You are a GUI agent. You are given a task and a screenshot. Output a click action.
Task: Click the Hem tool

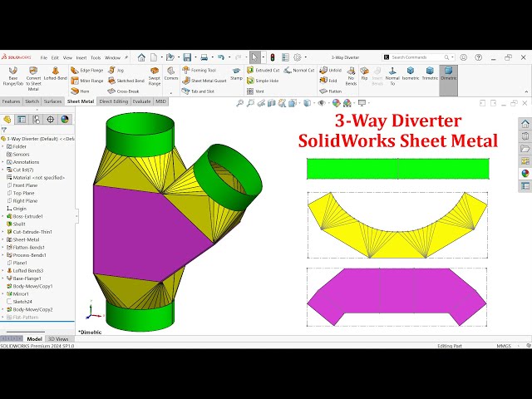tap(80, 91)
